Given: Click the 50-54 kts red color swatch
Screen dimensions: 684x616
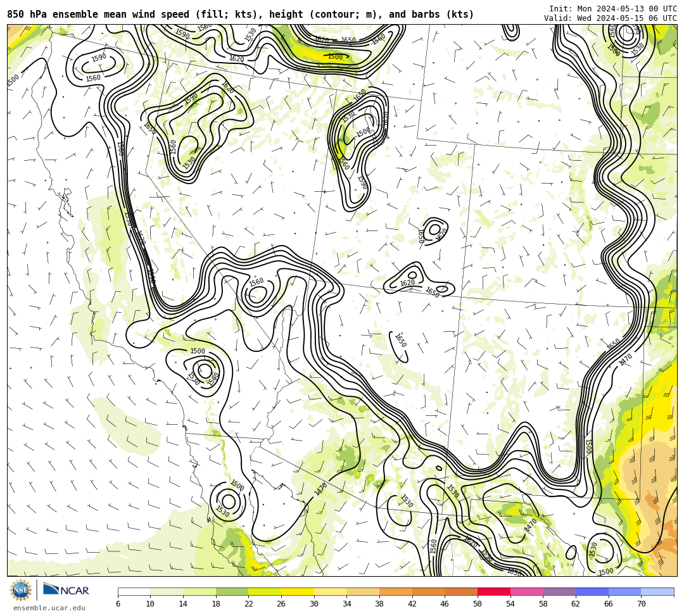Looking at the screenshot, I should (x=494, y=591).
